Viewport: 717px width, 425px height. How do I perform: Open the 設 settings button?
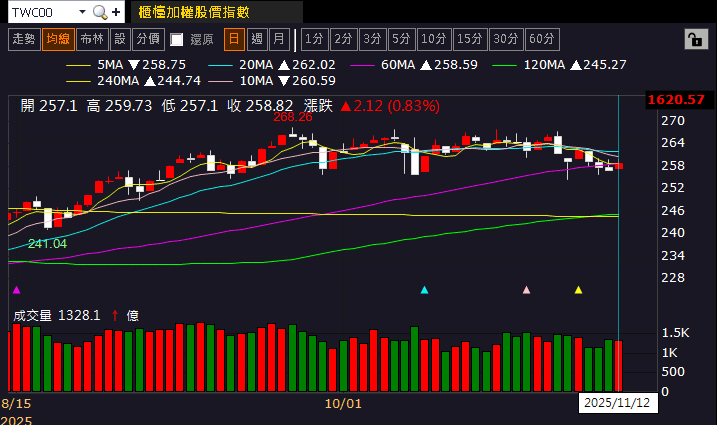(120, 39)
